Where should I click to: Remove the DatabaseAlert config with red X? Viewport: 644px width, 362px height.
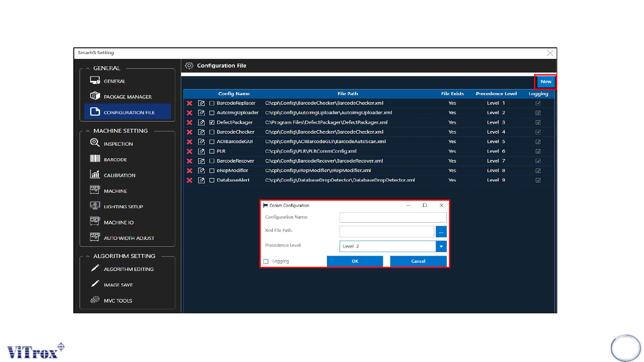[189, 181]
